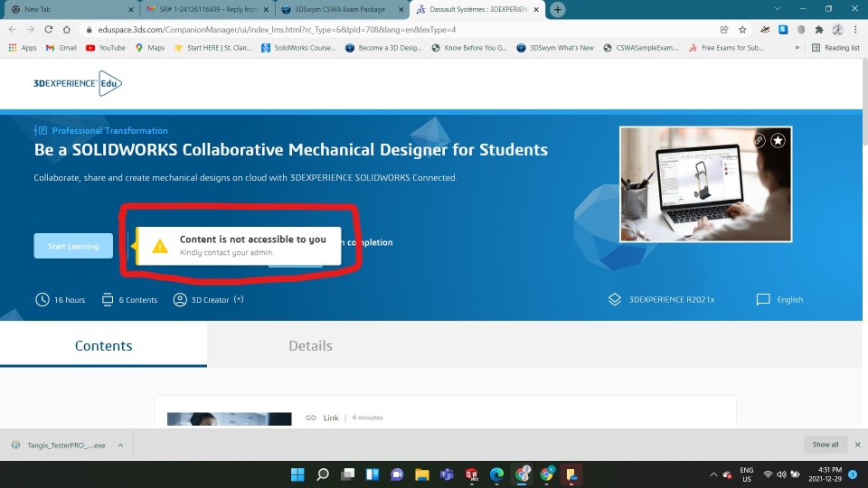868x488 pixels.
Task: Click the star favorite icon on course thumbnail
Action: (x=778, y=141)
